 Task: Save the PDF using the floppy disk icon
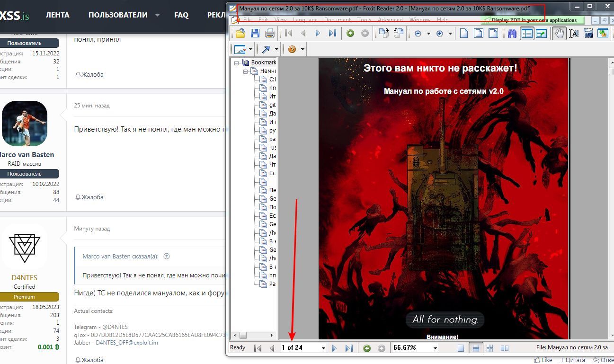(x=255, y=34)
